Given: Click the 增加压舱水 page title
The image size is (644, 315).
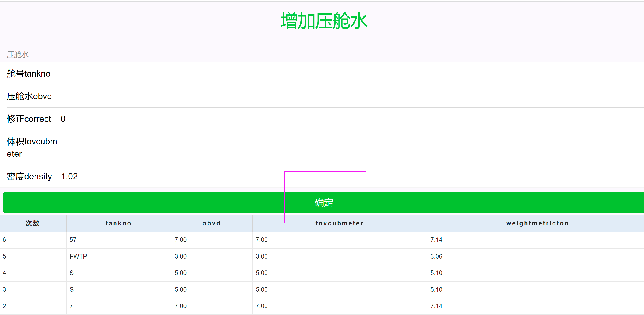Looking at the screenshot, I should 324,21.
